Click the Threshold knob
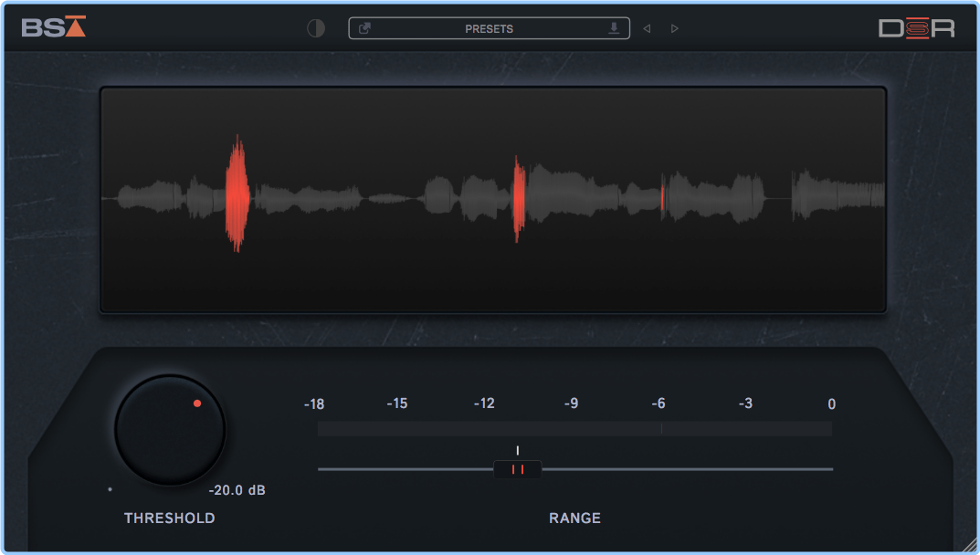 [170, 430]
